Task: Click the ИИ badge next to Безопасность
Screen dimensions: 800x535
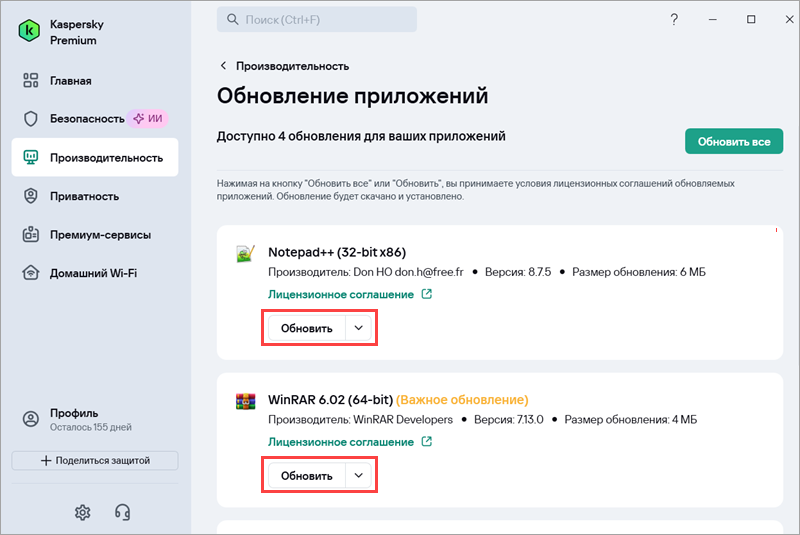Action: click(147, 119)
